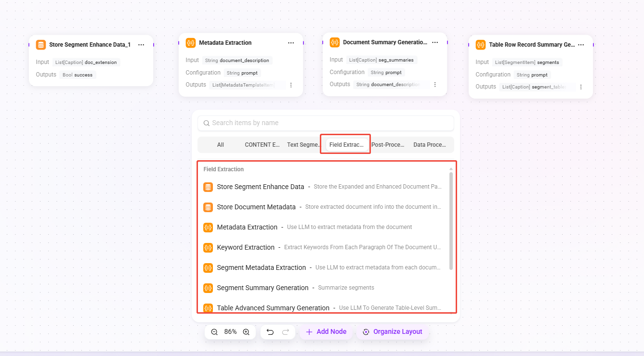Screen dimensions: 644x356
Task: Open more options beside segment_table output
Action: pos(581,87)
